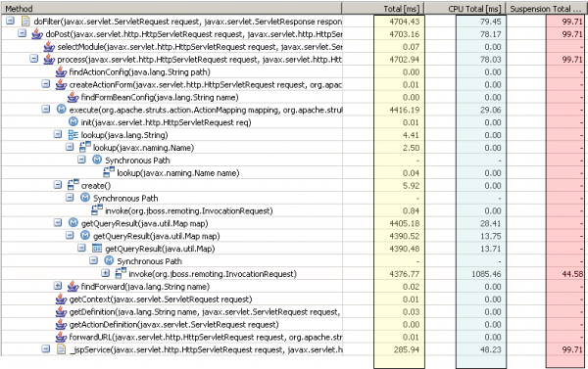
Task: Click the lookup(javax.naming.Name) remoting icon
Action: click(x=85, y=147)
